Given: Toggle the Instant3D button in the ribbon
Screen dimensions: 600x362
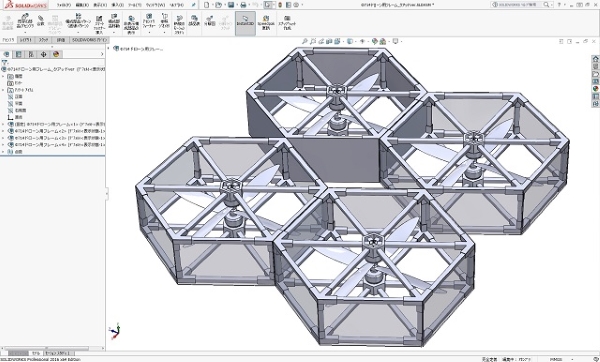Looking at the screenshot, I should [245, 23].
